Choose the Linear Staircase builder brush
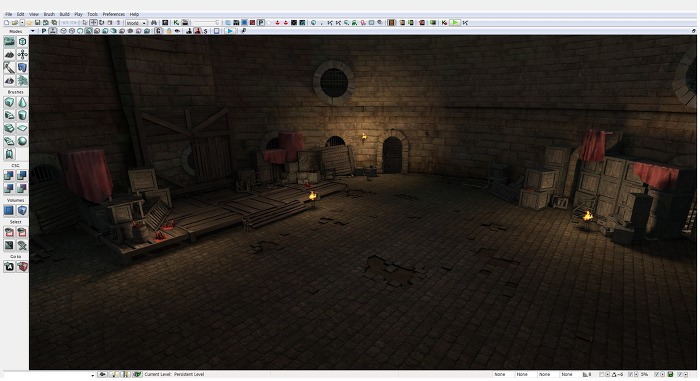 click(9, 128)
